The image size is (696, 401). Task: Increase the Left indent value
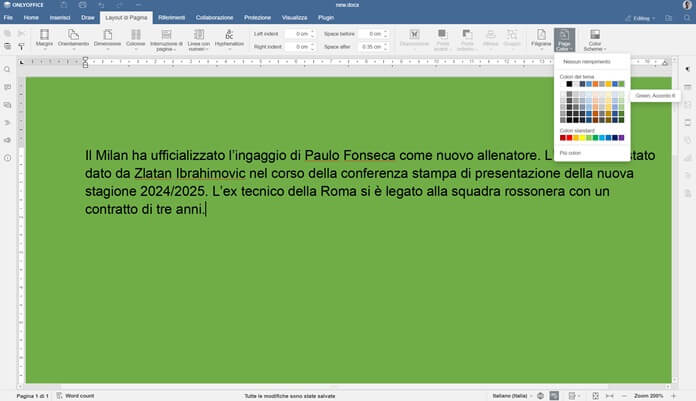[312, 32]
